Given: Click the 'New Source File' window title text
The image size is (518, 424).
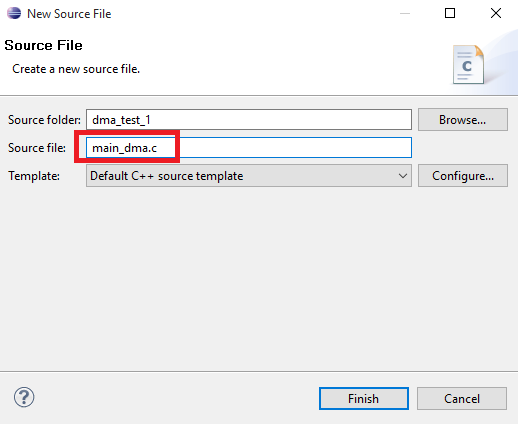Looking at the screenshot, I should click(69, 14).
